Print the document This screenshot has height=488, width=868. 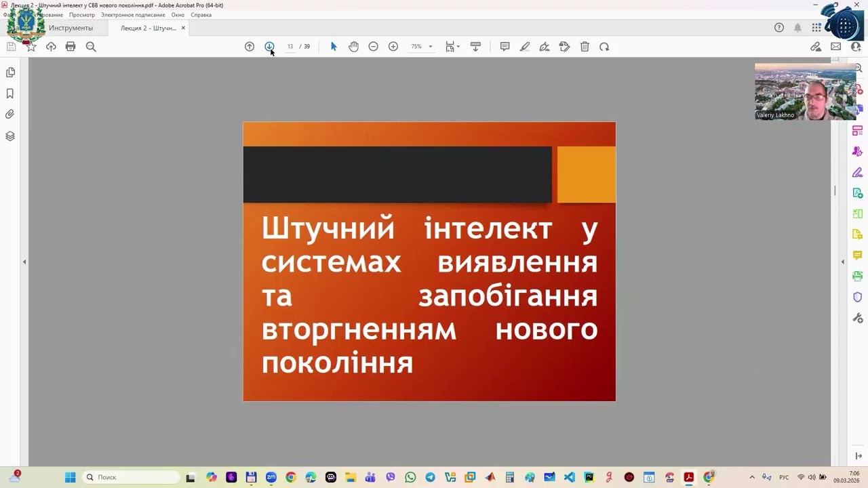point(71,47)
